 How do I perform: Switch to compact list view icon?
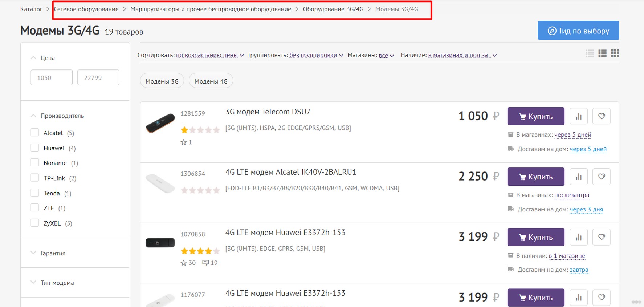590,53
